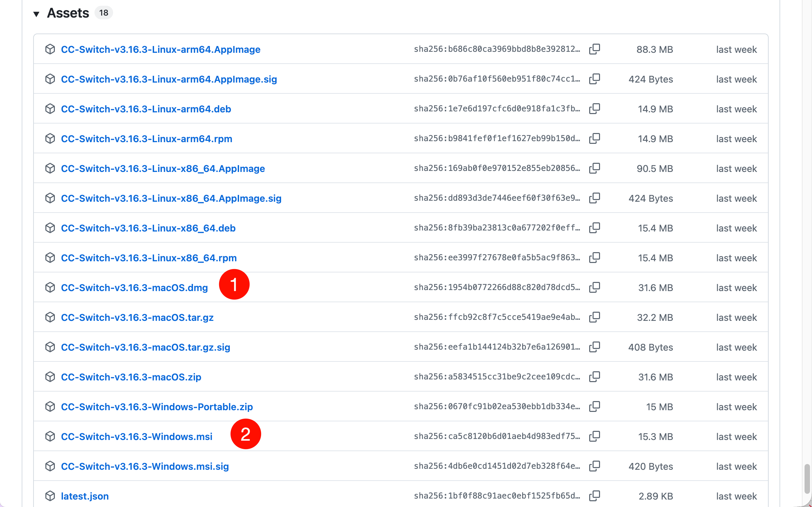Copy sha256 for Windows-Portable.zip

[594, 407]
